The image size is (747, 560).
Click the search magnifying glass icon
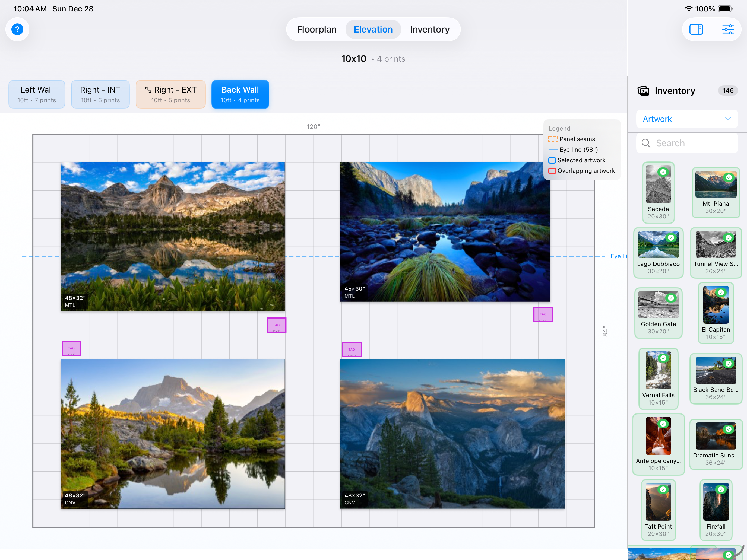tap(646, 143)
